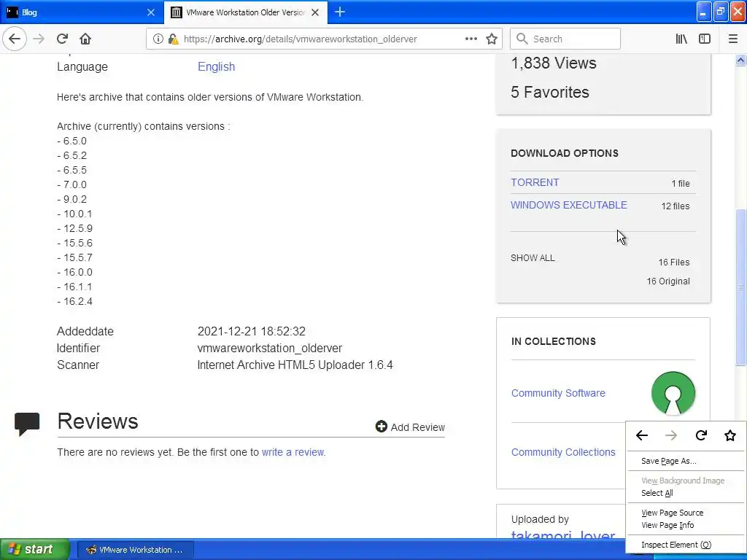Choose Inspect Element from context menu
This screenshot has height=560, width=747.
(676, 545)
